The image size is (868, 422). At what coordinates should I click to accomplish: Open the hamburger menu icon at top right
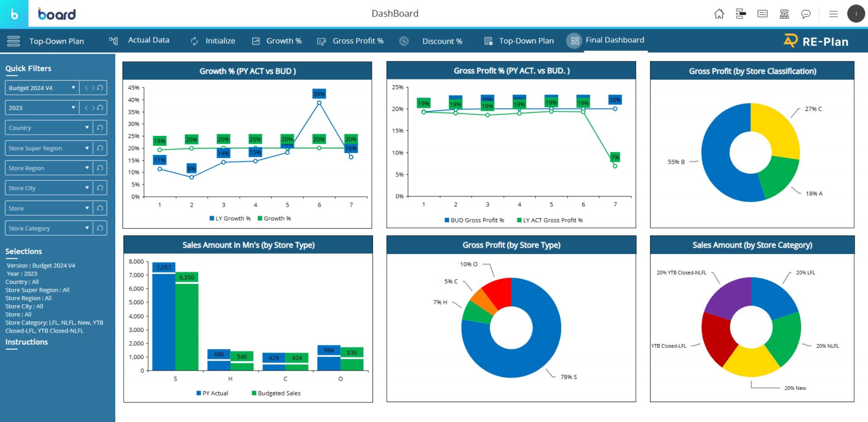(833, 14)
